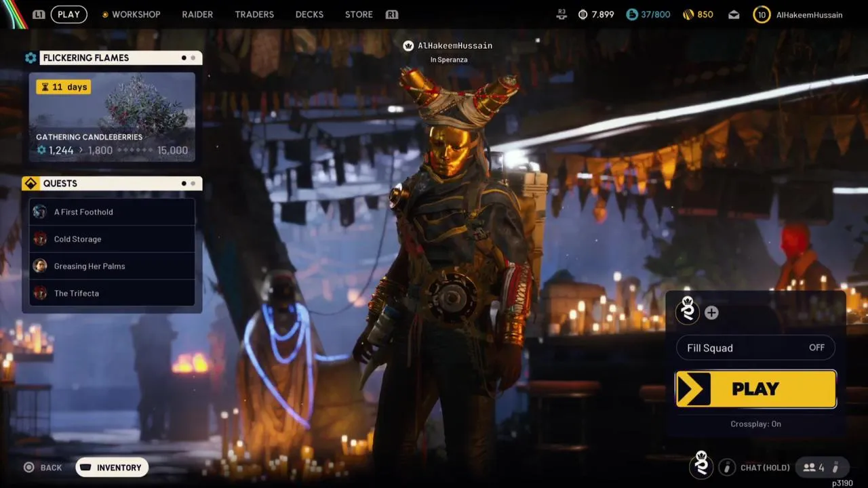Click the blue token icon beside 37/800

[632, 14]
